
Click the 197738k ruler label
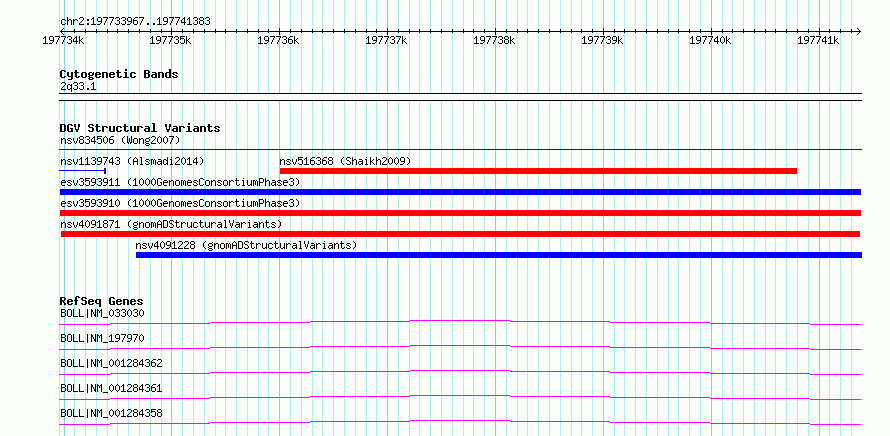494,40
